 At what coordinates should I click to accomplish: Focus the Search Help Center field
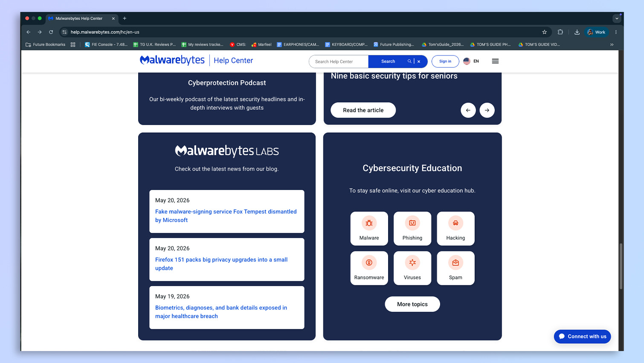(339, 61)
